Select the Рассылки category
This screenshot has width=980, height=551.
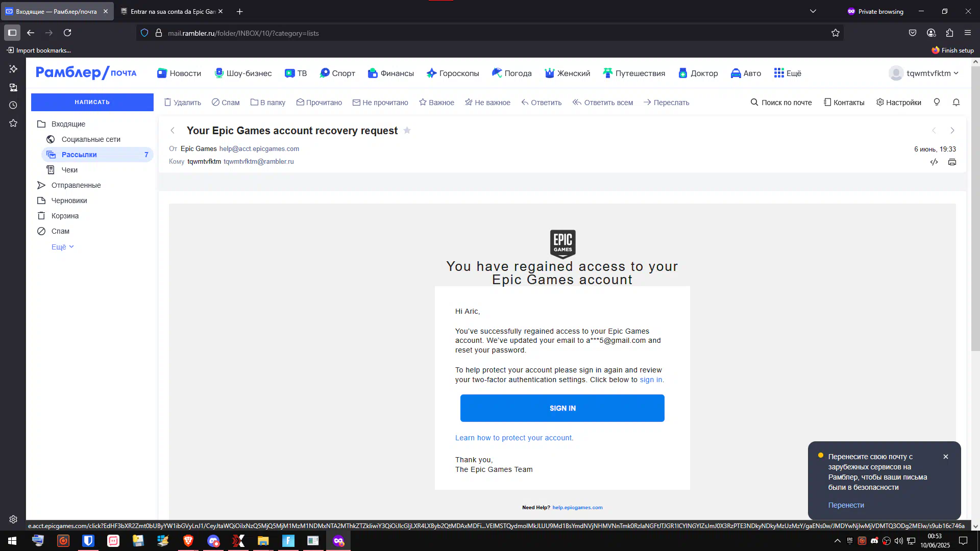coord(97,155)
